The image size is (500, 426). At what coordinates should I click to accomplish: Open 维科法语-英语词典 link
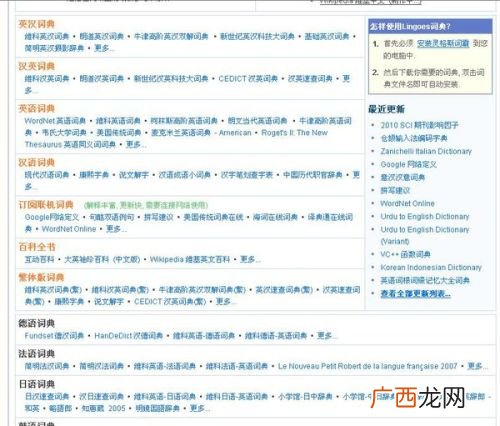click(237, 366)
